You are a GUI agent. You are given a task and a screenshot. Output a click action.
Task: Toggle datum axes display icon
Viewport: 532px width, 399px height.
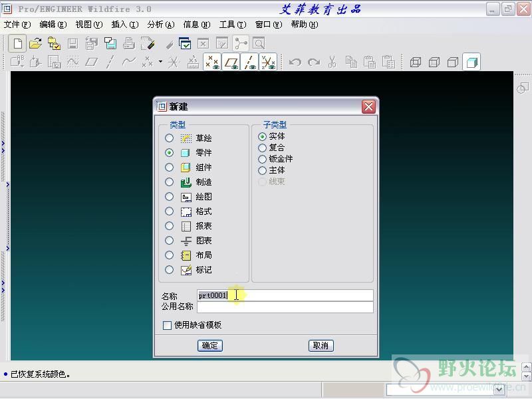click(250, 62)
